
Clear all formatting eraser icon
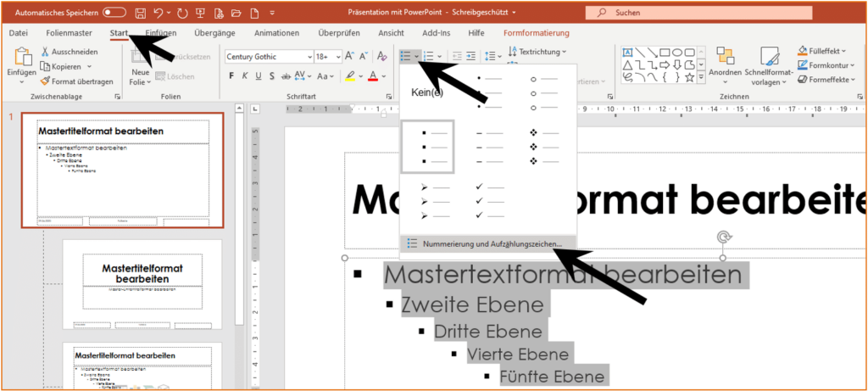(x=382, y=57)
